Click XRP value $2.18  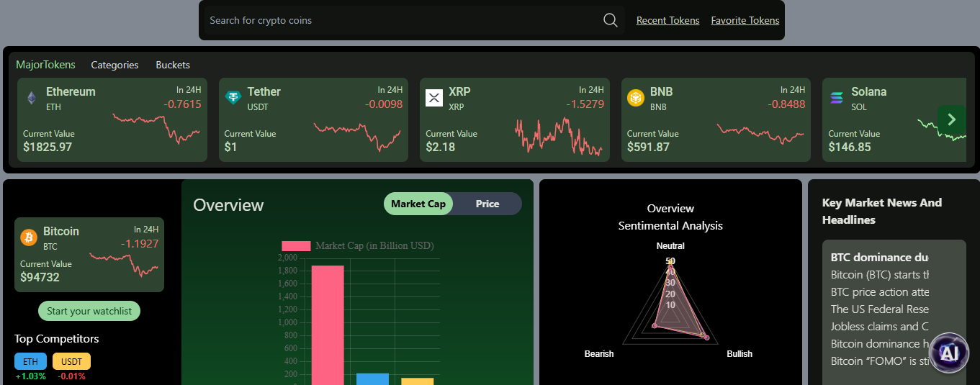click(441, 147)
